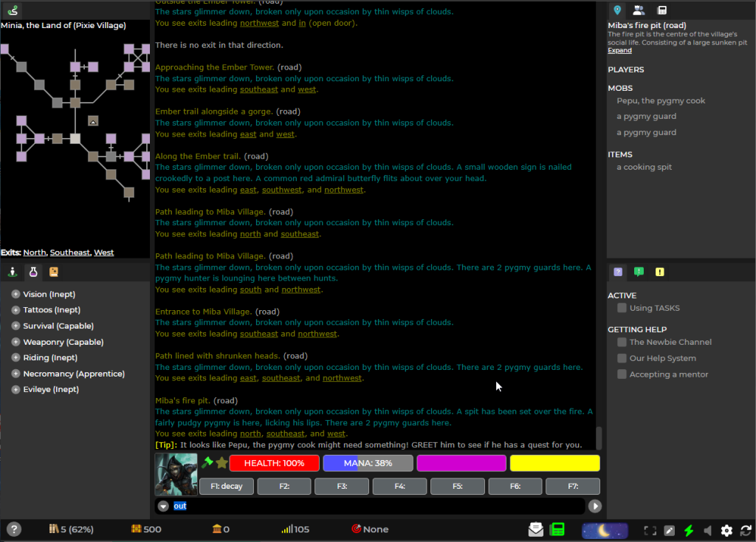This screenshot has width=756, height=542.
Task: Open the newspaper panel icon
Action: pyautogui.click(x=661, y=10)
